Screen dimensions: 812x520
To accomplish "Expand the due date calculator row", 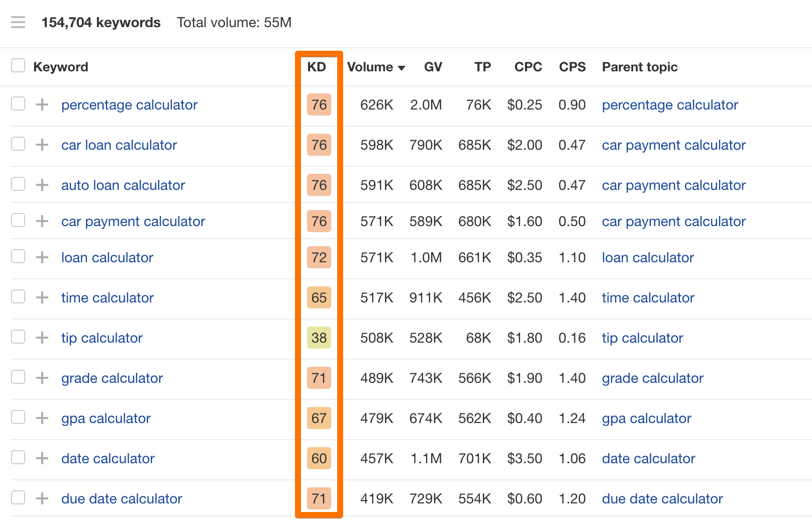I will pos(42,498).
